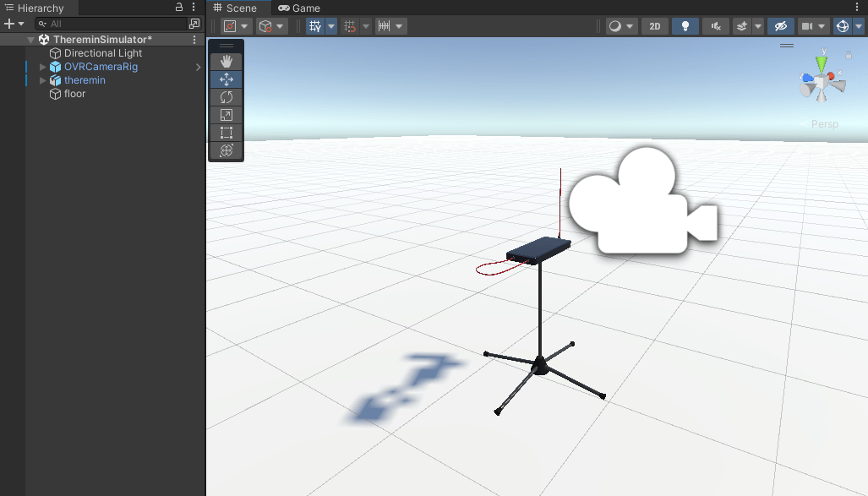Click the tools overlay drag handle

coord(227,46)
